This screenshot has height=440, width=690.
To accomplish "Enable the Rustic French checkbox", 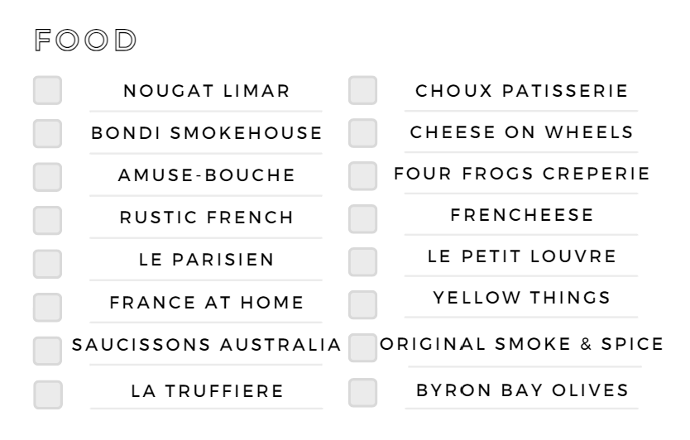I will click(48, 220).
